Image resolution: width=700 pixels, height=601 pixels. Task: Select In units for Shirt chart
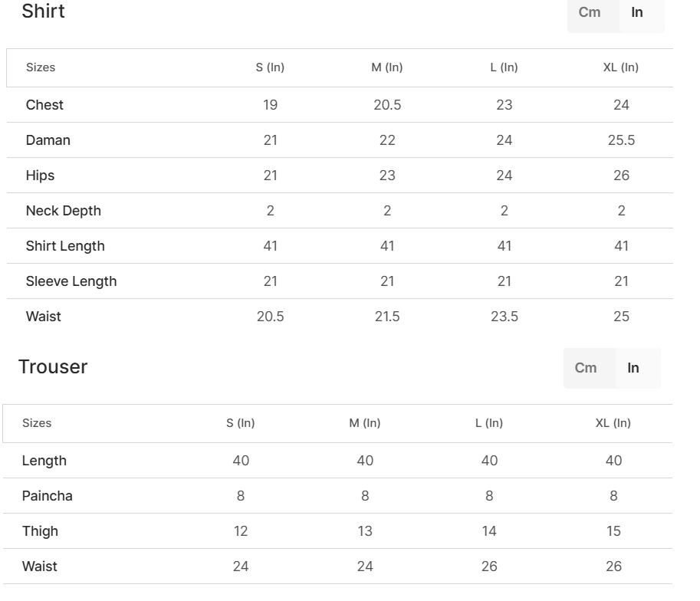click(x=637, y=12)
